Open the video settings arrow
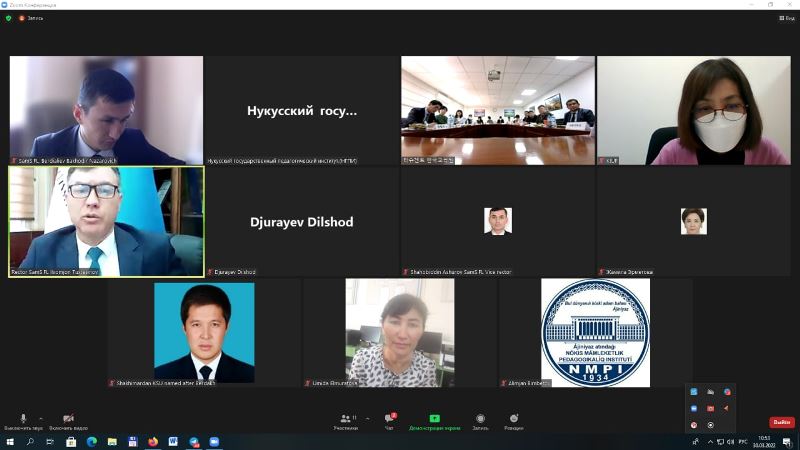Viewport: 800px width, 450px height. tap(85, 417)
